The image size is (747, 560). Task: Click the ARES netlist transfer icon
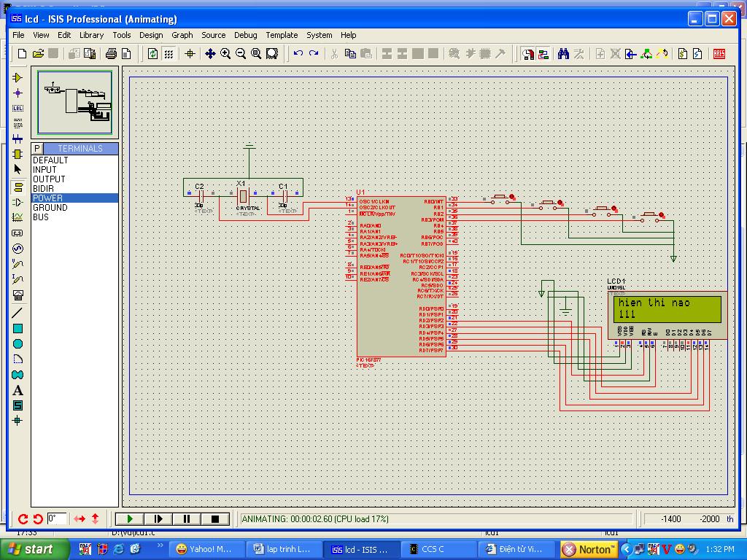719,53
